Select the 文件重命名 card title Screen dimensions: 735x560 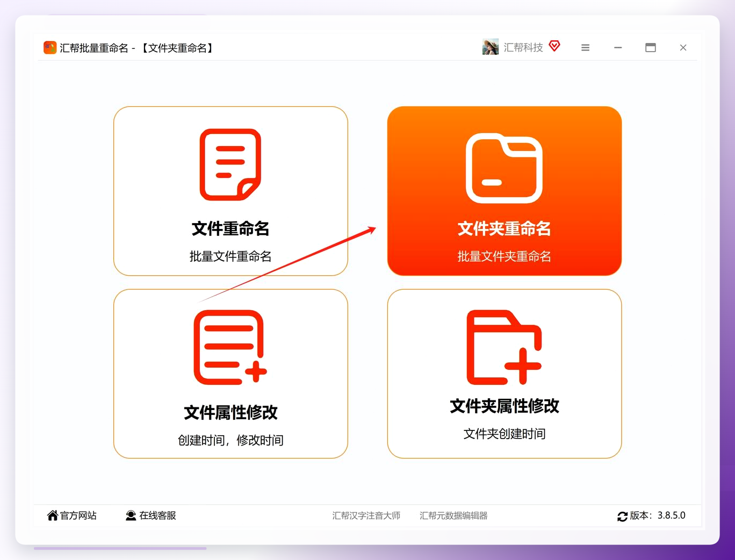230,228
